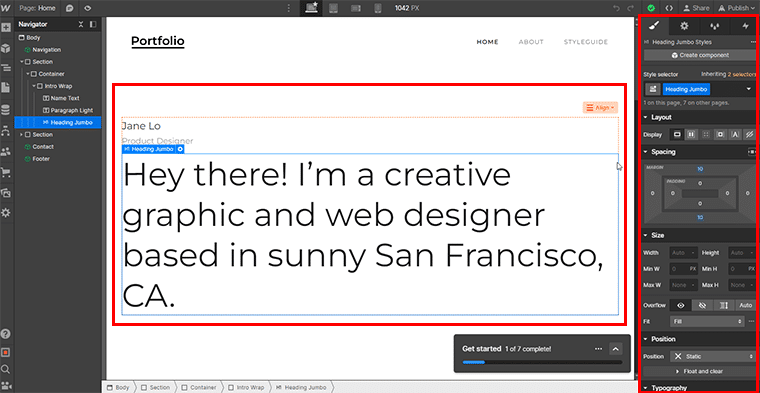Open the Pages panel icon
Viewport: 760px width, 393px height.
[x=6, y=88]
